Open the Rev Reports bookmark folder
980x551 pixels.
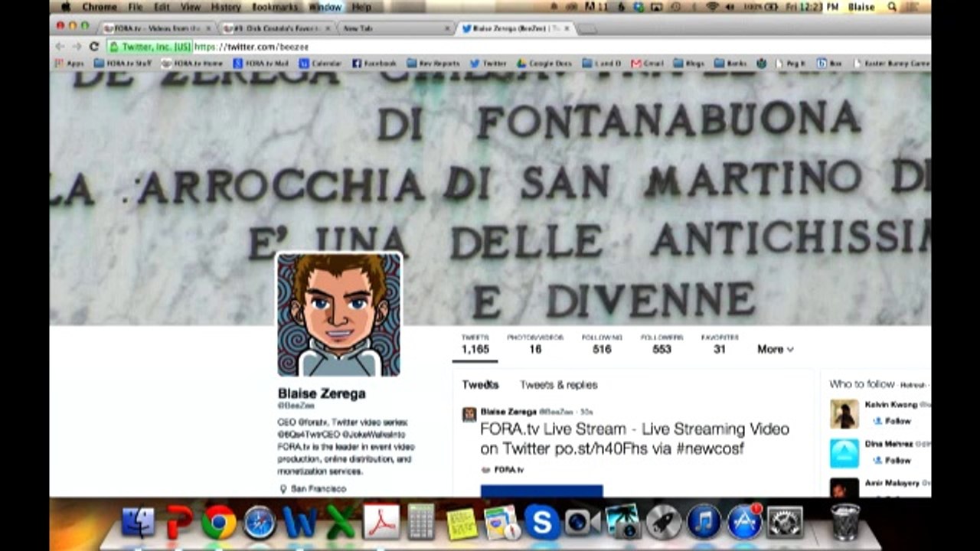tap(433, 64)
